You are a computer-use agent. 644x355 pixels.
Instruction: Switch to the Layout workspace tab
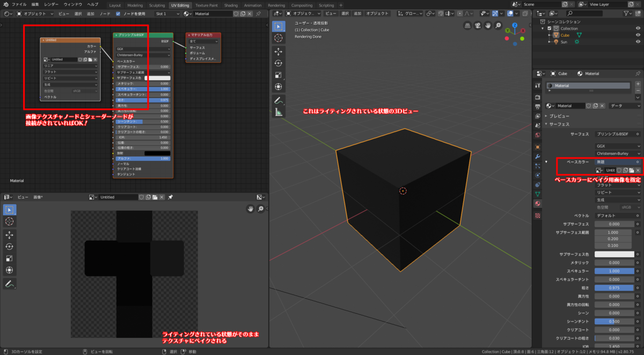(x=115, y=5)
